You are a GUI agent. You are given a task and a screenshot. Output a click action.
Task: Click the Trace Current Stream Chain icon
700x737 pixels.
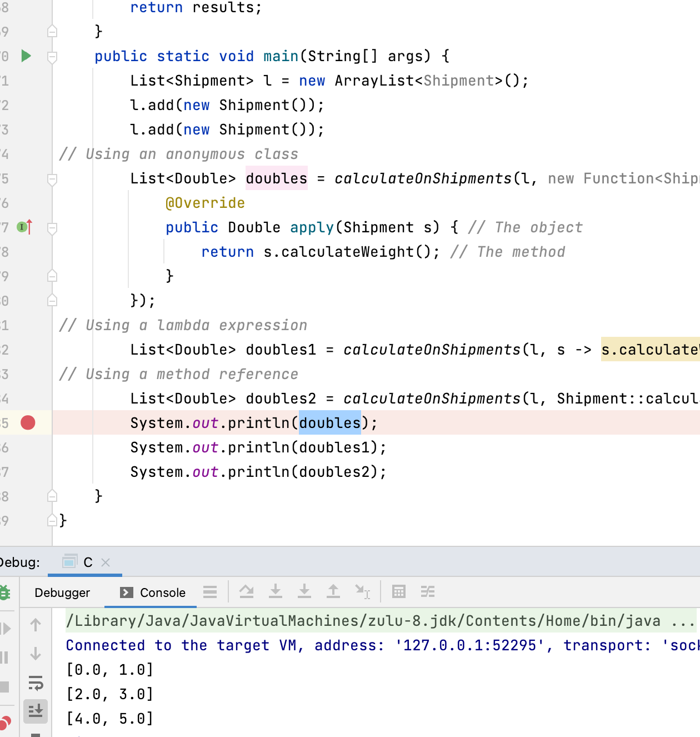[428, 592]
